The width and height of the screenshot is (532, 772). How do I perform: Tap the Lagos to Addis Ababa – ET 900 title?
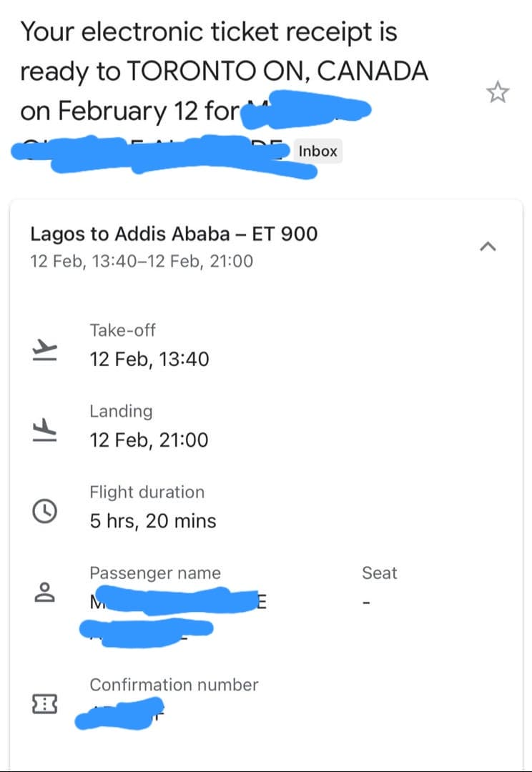(x=174, y=234)
